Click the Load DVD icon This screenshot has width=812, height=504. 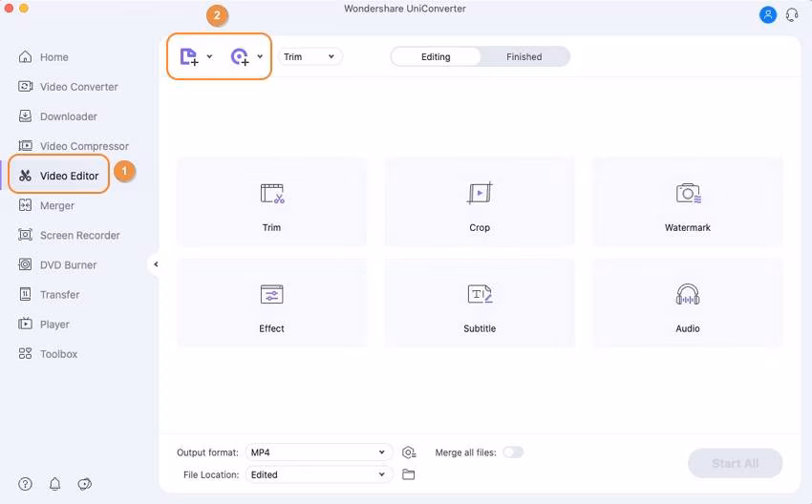coord(240,57)
